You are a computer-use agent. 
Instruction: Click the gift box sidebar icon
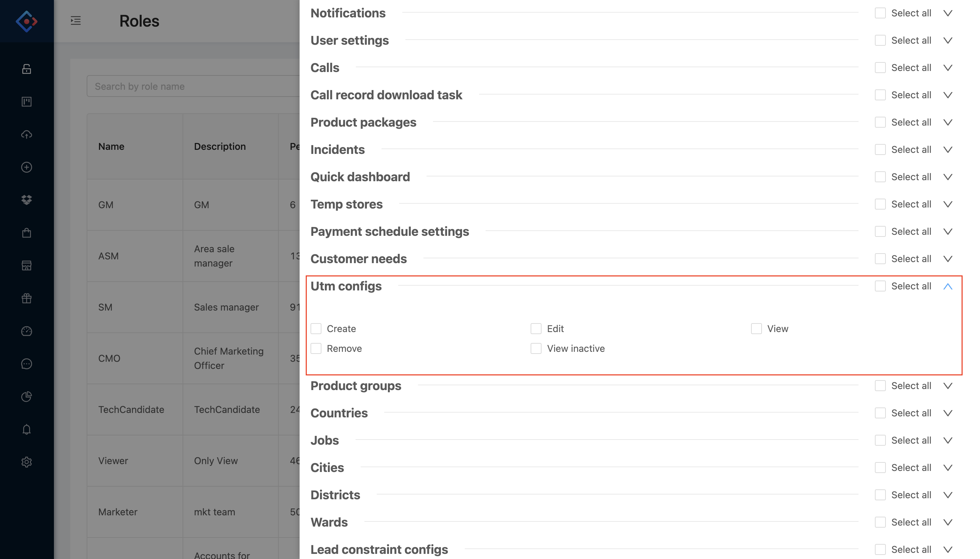tap(27, 298)
